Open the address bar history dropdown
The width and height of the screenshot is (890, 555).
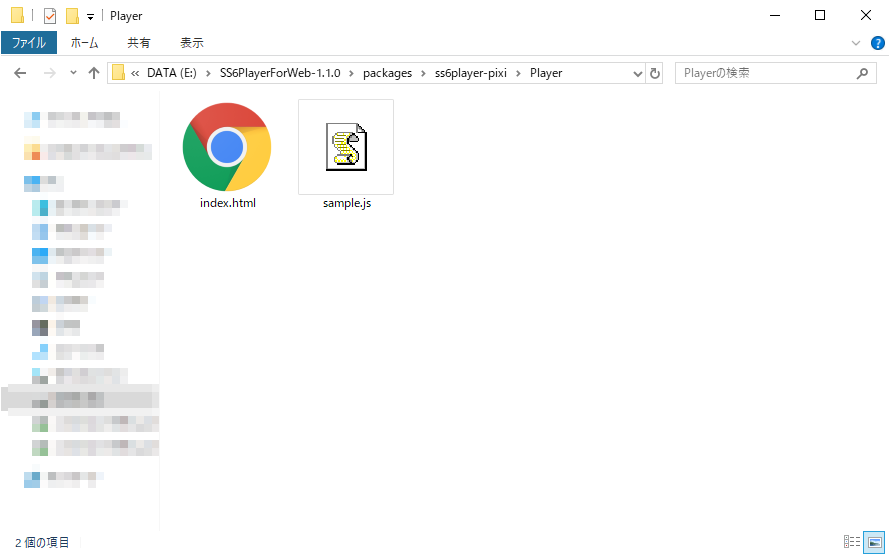point(637,74)
